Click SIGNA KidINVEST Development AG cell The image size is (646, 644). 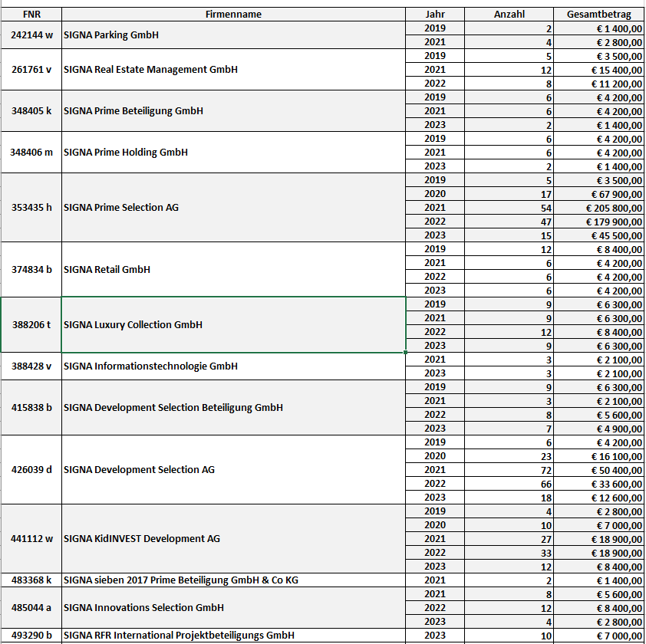[233, 539]
